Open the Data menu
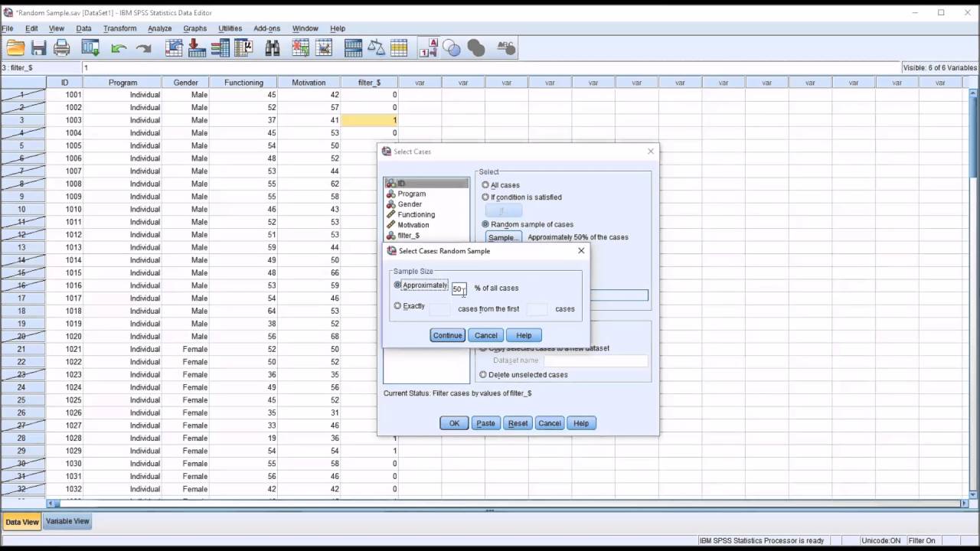This screenshot has width=980, height=551. coord(83,28)
